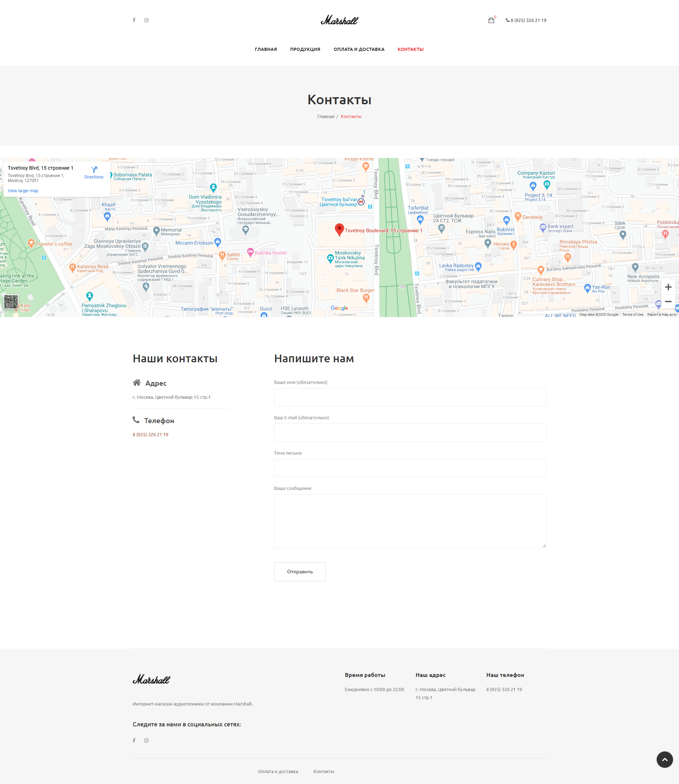
Task: Open the Instagram icon in the header
Action: [x=146, y=20]
